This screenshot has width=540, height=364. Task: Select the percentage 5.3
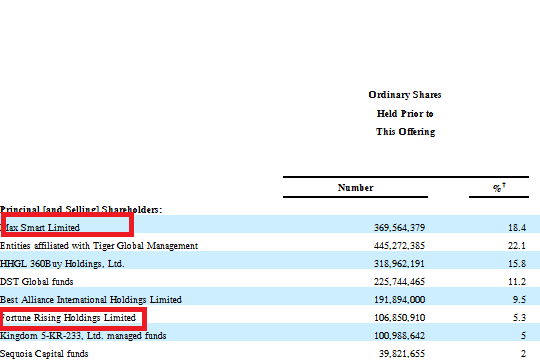click(x=519, y=318)
